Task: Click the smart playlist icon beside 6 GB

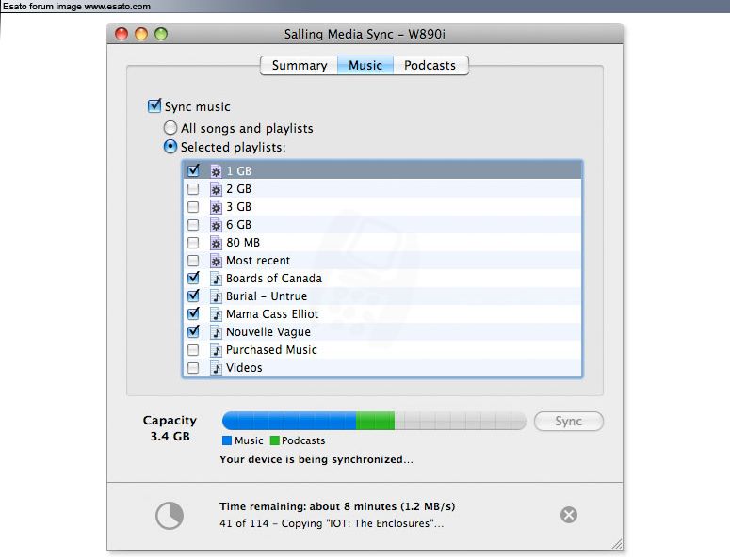Action: [x=216, y=225]
